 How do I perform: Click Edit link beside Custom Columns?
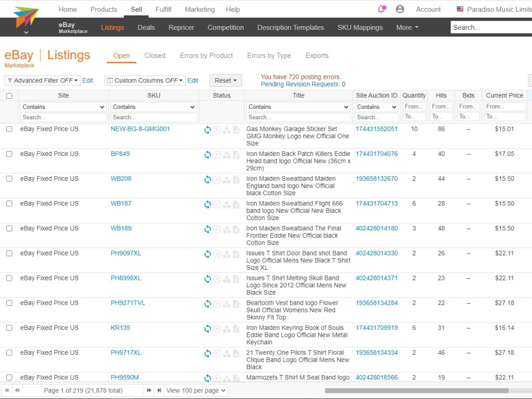pos(193,80)
